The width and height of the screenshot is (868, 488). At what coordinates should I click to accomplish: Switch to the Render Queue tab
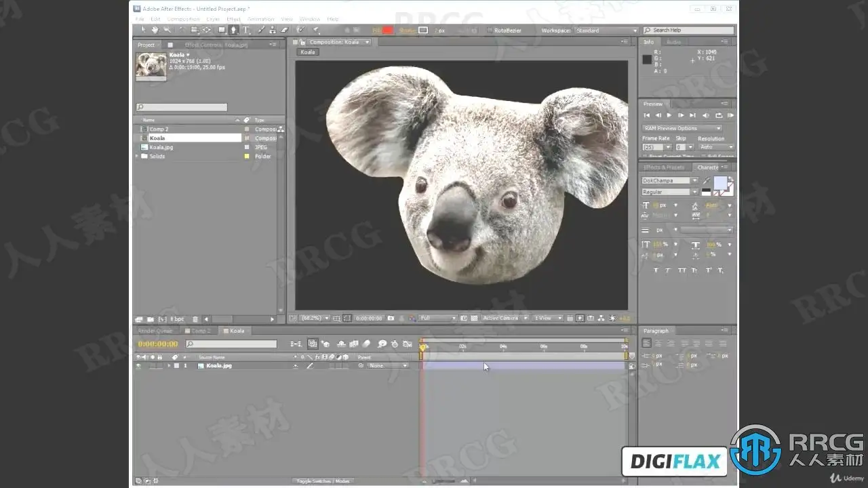pyautogui.click(x=155, y=331)
